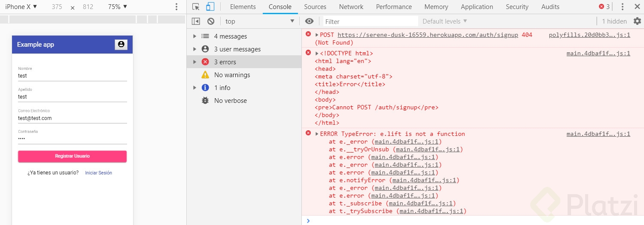This screenshot has height=225, width=644.
Task: Click the account icon in Example app
Action: point(121,45)
